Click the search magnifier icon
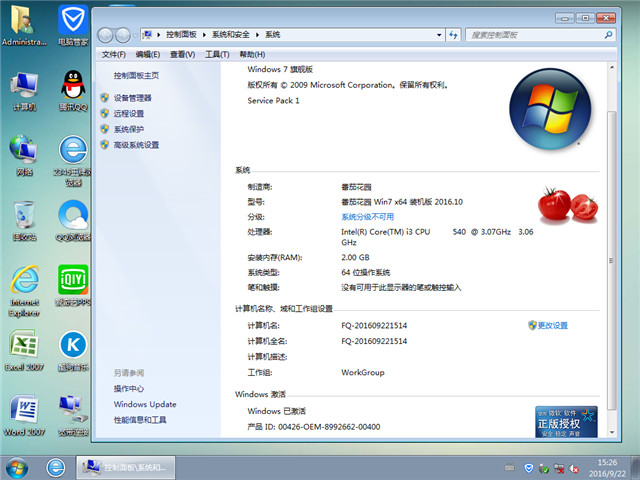 click(608, 35)
